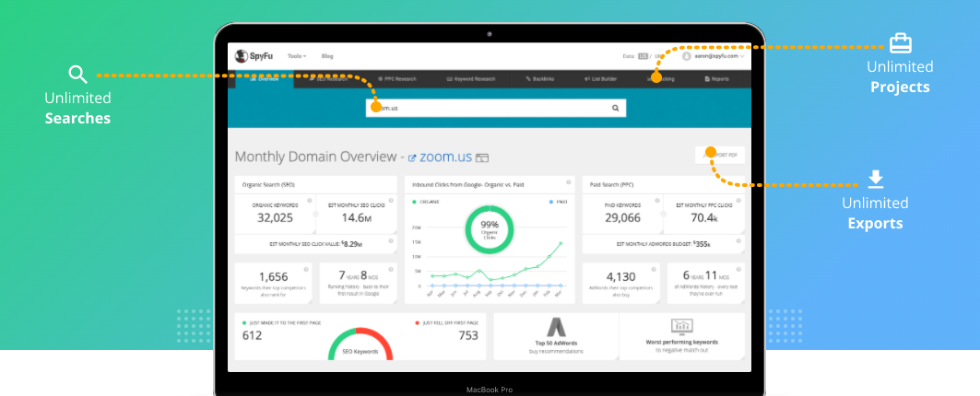Viewport: 980px width, 396px height.
Task: Click the 70.4k monthly PPC clicks value
Action: (x=705, y=218)
